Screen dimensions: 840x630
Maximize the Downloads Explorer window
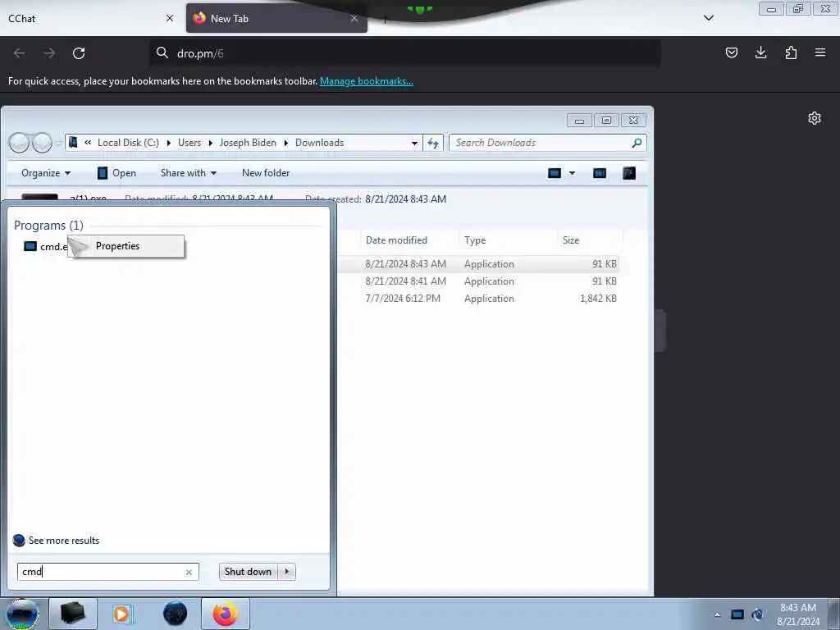[x=606, y=121]
